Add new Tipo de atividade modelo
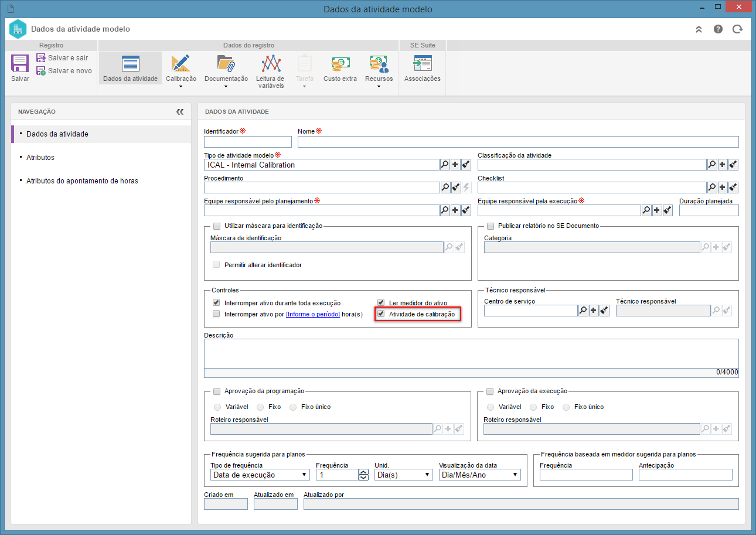Screen dimensions: 756x535 coord(456,165)
